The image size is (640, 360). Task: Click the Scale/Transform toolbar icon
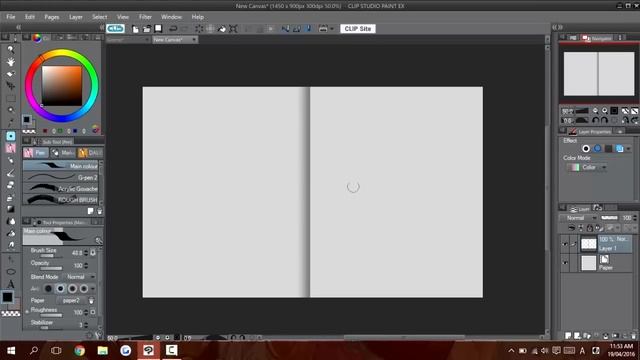[233, 29]
